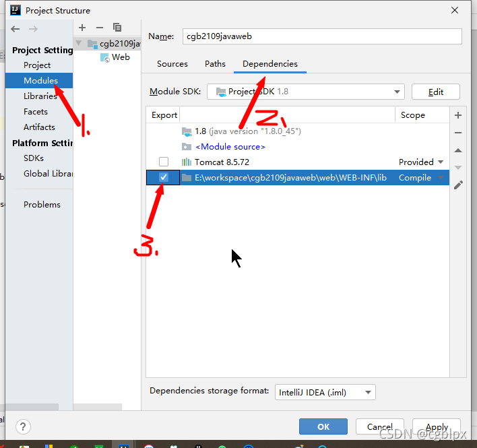This screenshot has width=477, height=448.
Task: Click the Apply button
Action: point(437,426)
